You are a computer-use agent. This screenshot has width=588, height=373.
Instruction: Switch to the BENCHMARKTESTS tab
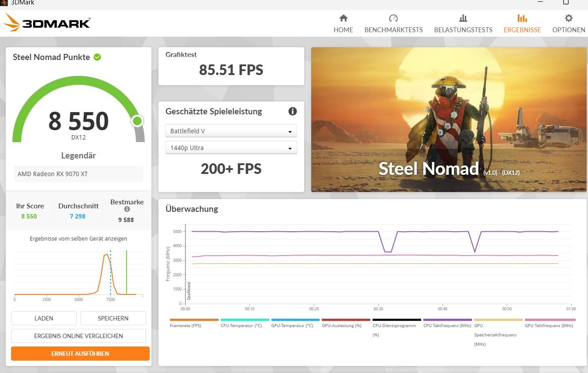click(x=393, y=24)
